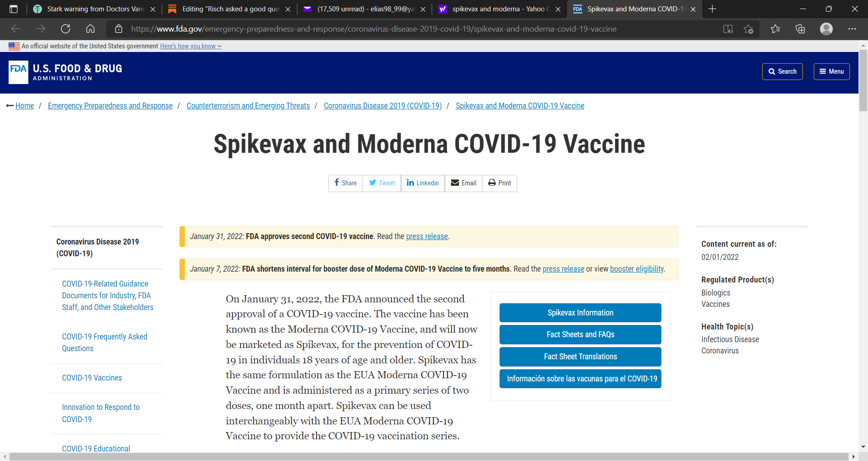Switch to Stark warning from Doctors tab
Screen dimensions: 868x461
click(95, 9)
